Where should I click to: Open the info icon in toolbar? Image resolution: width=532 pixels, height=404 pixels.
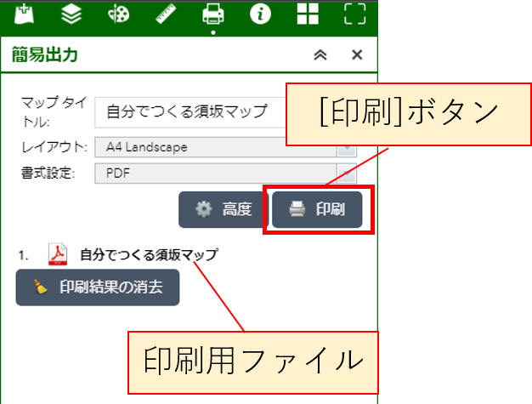pyautogui.click(x=260, y=14)
